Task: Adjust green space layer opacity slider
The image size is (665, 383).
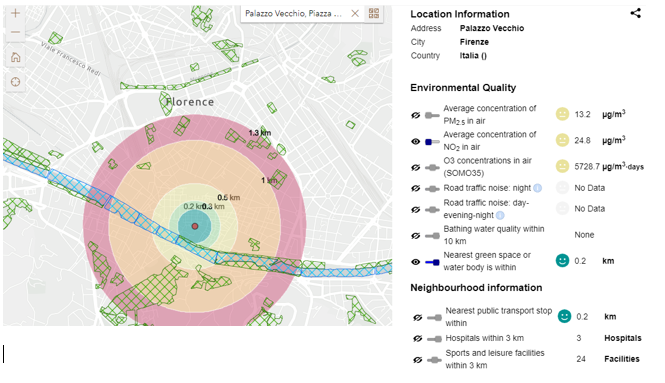Action: pyautogui.click(x=432, y=262)
